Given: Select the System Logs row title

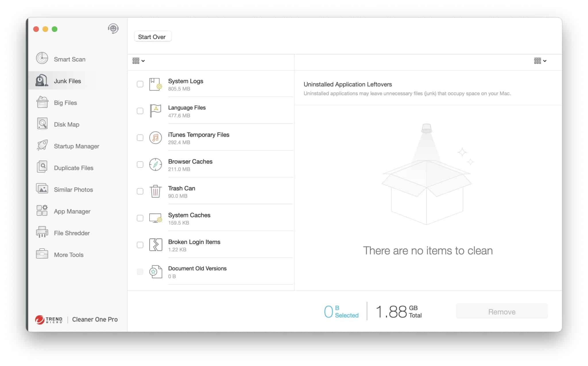Looking at the screenshot, I should tap(185, 81).
